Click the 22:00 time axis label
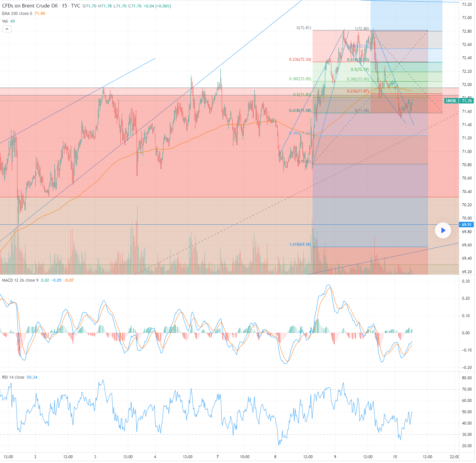The image size is (476, 463). click(x=454, y=457)
